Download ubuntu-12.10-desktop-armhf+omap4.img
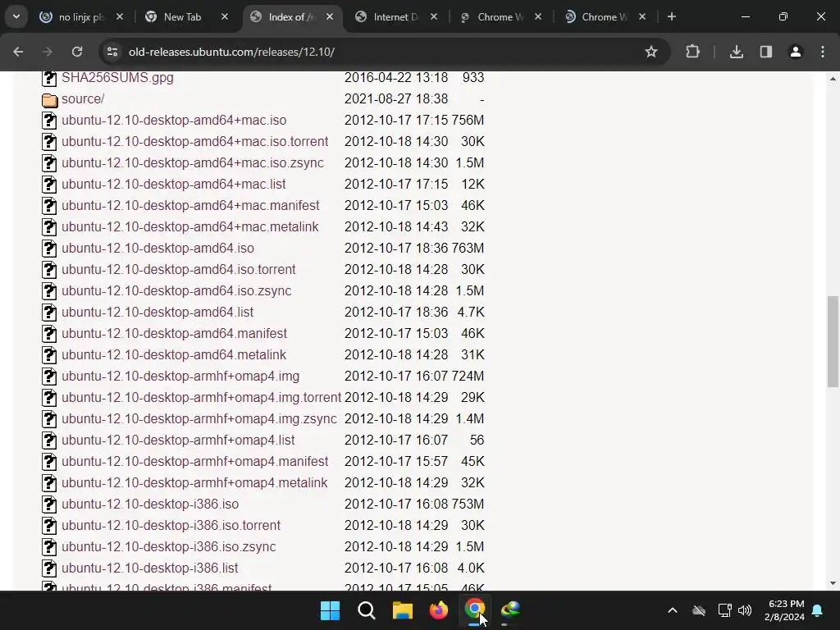Image resolution: width=840 pixels, height=630 pixels. coord(180,376)
